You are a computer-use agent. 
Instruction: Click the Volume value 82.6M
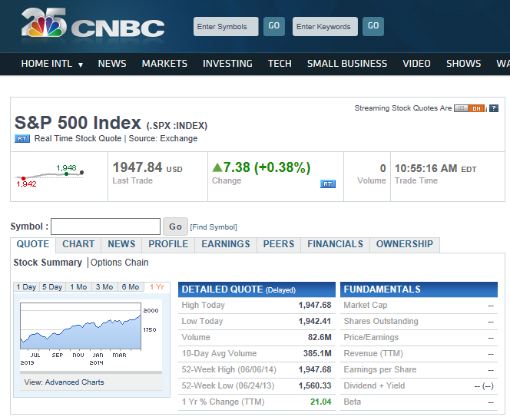click(x=320, y=337)
